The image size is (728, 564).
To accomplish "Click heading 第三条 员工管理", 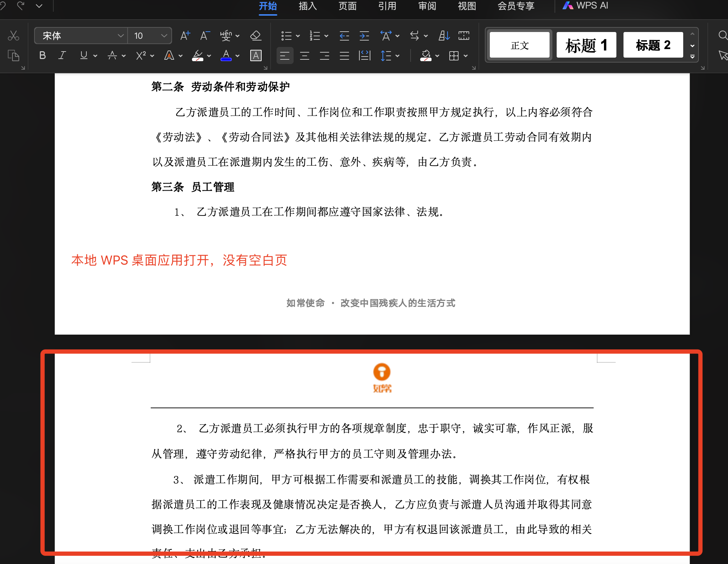I will pos(193,187).
